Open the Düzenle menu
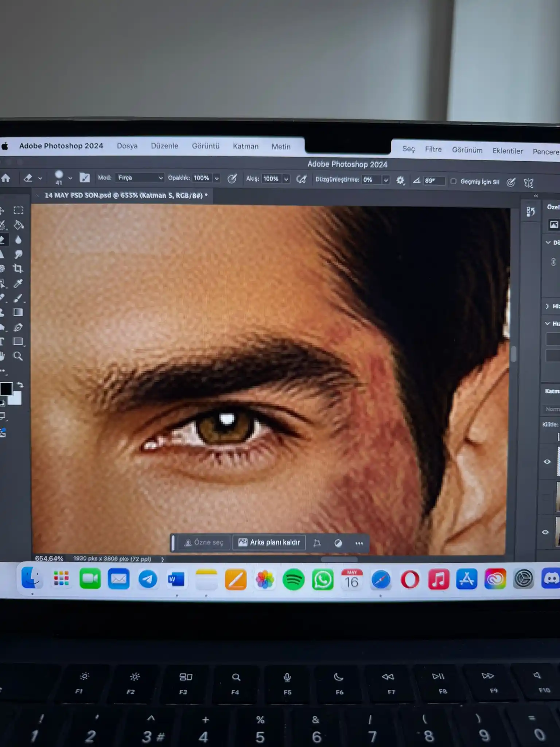The width and height of the screenshot is (560, 747). click(x=165, y=146)
